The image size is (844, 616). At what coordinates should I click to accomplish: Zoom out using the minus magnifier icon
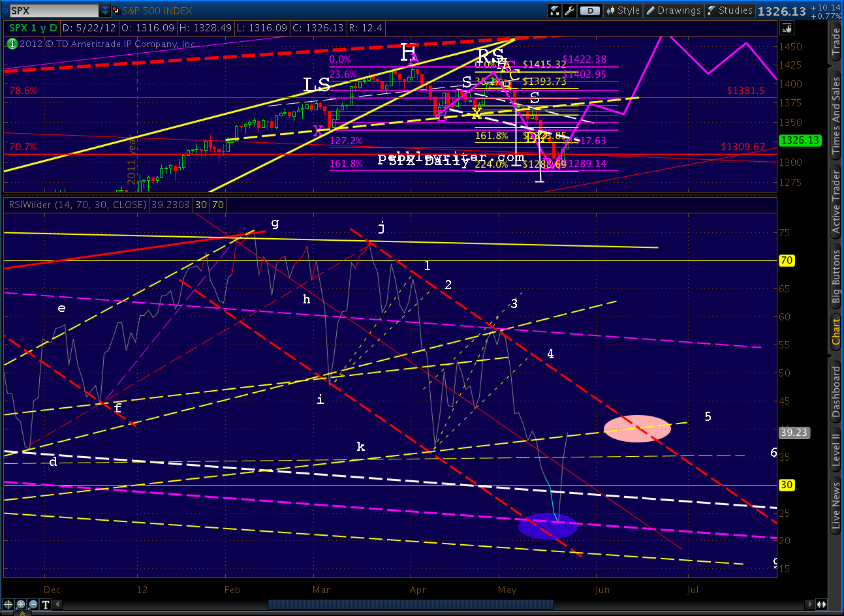(x=33, y=604)
